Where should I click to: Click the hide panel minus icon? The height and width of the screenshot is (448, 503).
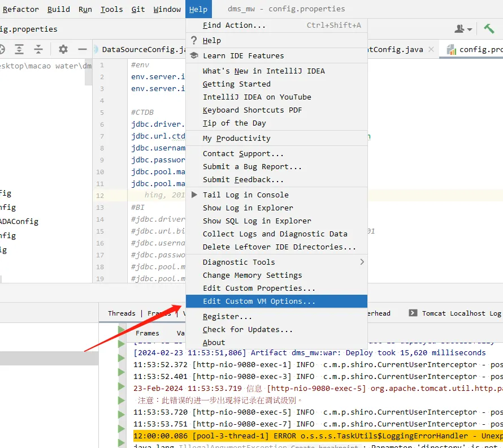83,49
